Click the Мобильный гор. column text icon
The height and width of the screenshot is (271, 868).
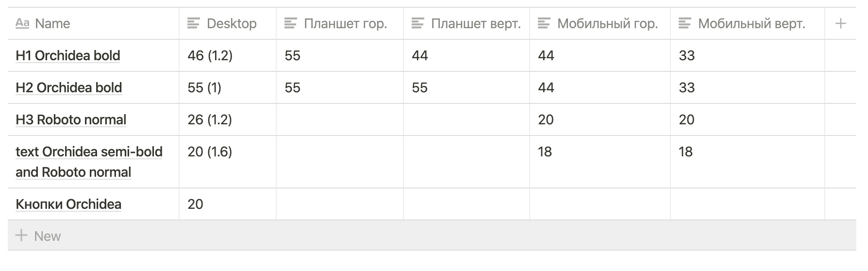pyautogui.click(x=544, y=23)
